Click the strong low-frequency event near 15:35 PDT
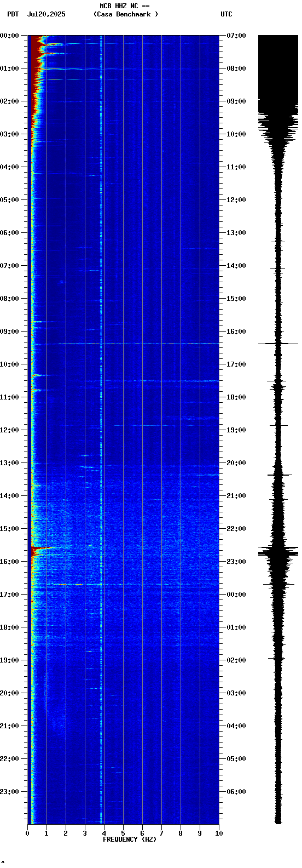This screenshot has width=302, height=868. (41, 549)
